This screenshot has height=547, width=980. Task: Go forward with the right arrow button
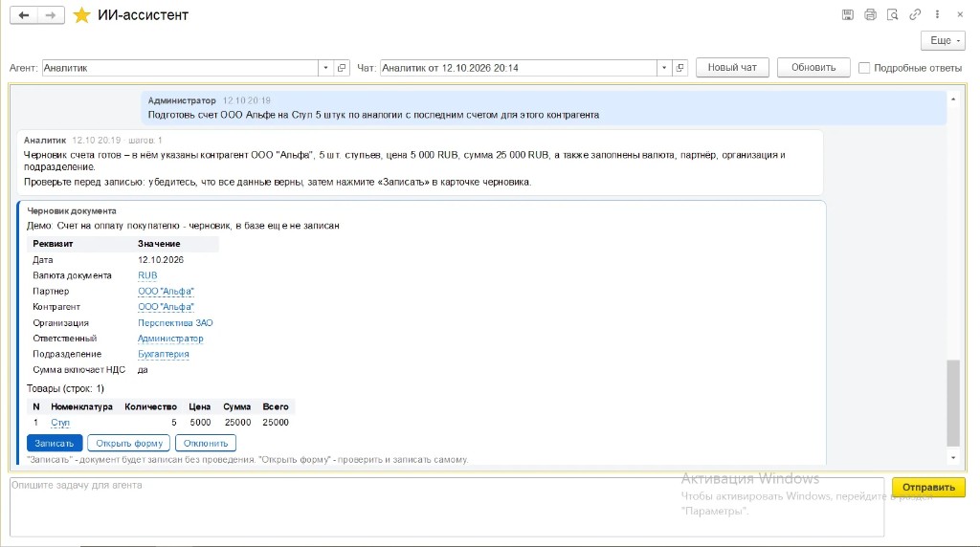(51, 15)
